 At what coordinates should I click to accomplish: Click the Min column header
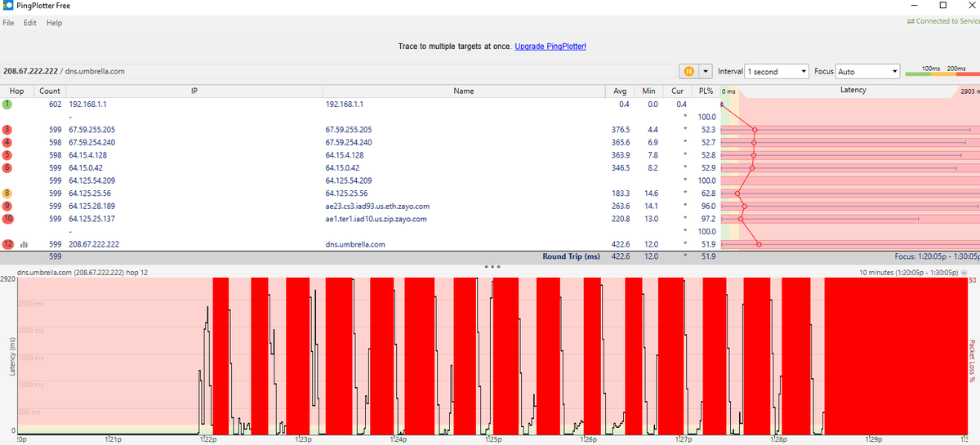648,91
